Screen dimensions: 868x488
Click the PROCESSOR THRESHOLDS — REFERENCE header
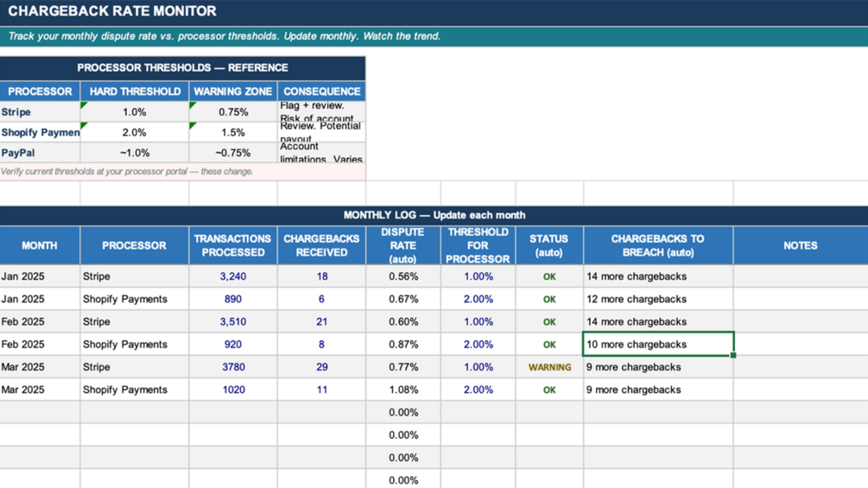point(183,68)
